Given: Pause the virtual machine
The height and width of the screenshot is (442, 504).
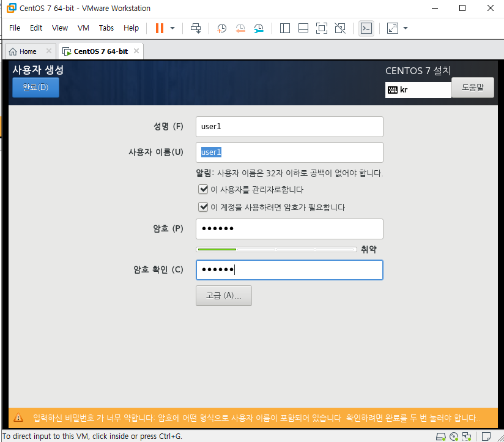Looking at the screenshot, I should pyautogui.click(x=160, y=28).
